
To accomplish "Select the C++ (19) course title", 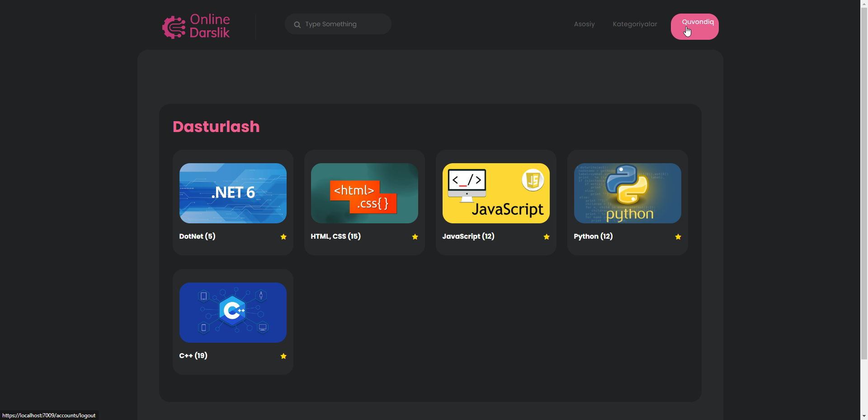I will pos(193,356).
